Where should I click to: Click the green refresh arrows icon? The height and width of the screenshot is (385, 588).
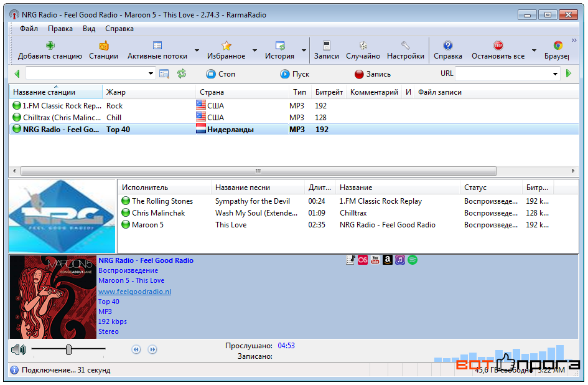pyautogui.click(x=182, y=74)
